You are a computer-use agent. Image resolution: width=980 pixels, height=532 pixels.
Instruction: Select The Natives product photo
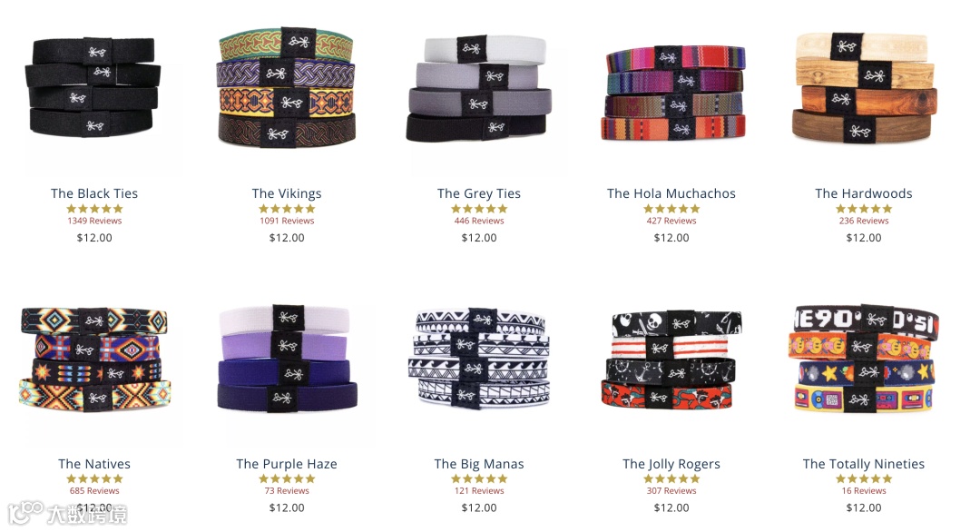pos(94,359)
